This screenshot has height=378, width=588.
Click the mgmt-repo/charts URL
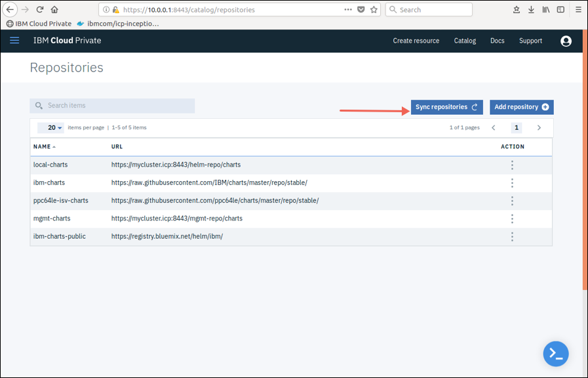coord(176,219)
